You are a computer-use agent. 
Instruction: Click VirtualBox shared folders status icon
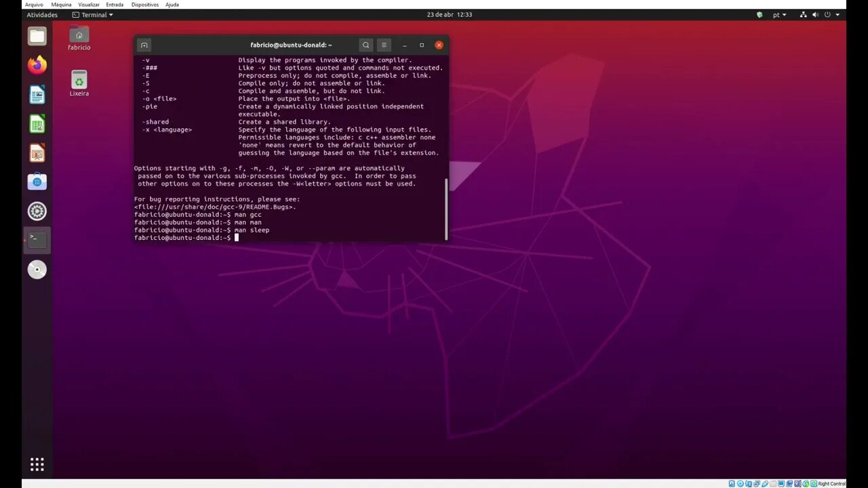pyautogui.click(x=773, y=483)
